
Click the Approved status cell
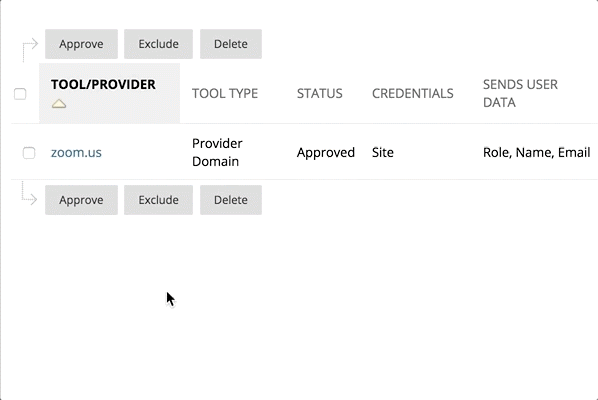[326, 153]
